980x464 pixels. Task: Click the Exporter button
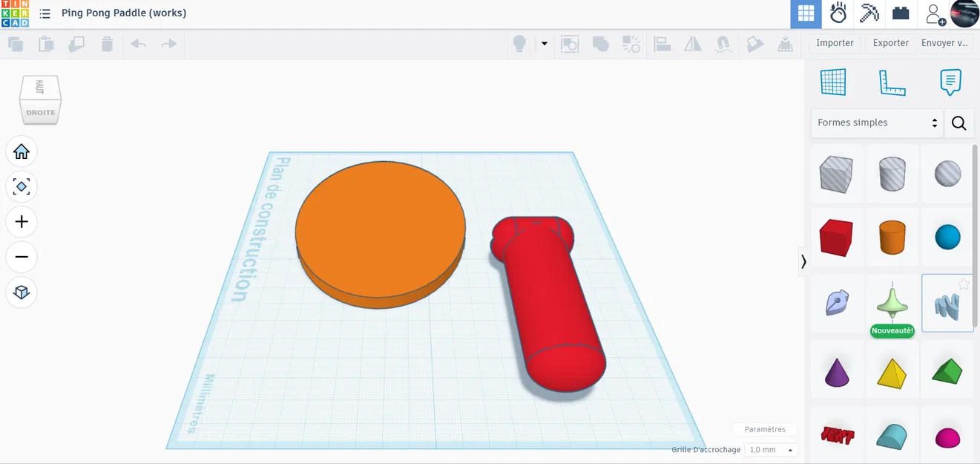tap(889, 43)
